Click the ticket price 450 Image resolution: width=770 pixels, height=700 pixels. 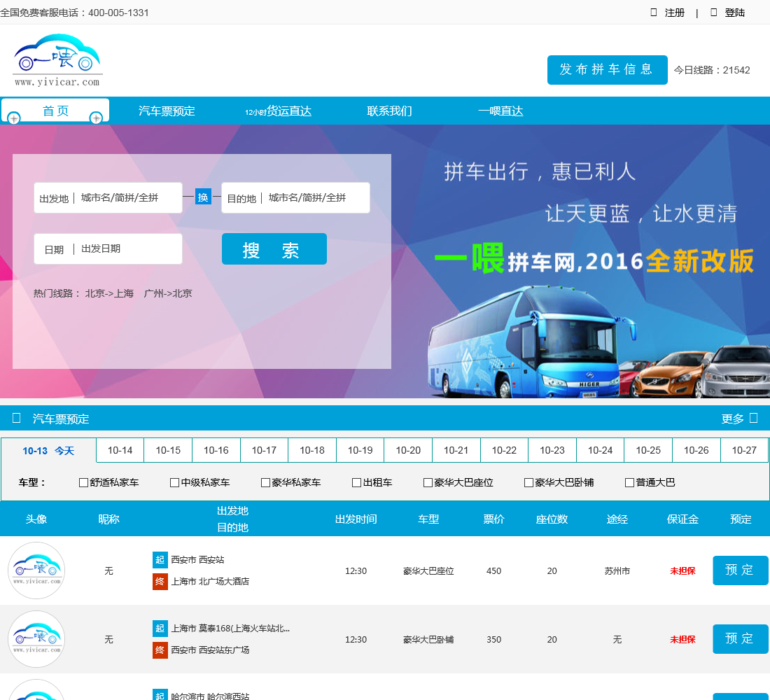click(493, 570)
